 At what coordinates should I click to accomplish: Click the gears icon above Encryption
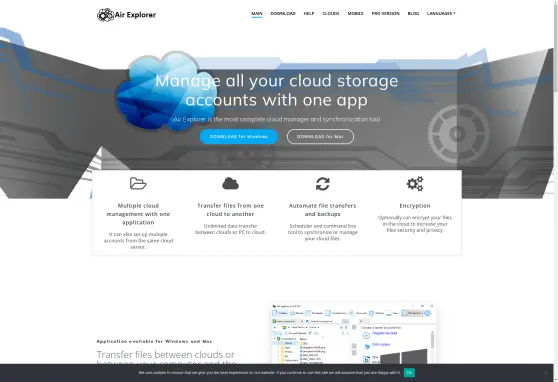pyautogui.click(x=415, y=184)
